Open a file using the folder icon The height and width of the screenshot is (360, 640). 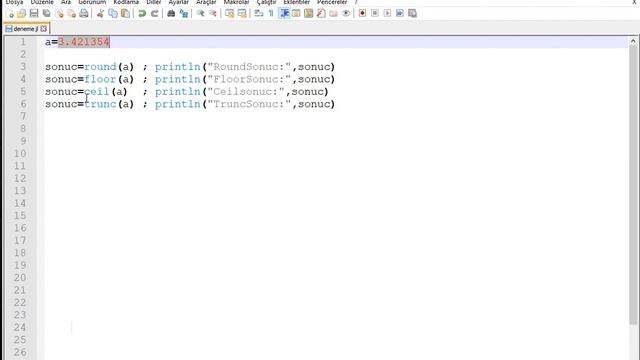click(x=22, y=13)
